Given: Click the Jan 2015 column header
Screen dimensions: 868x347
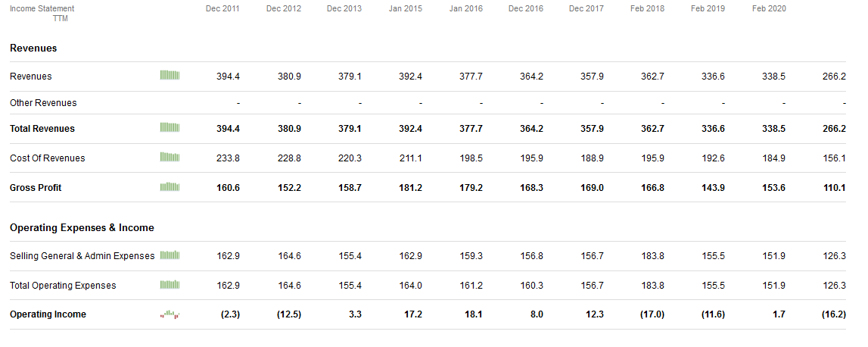Looking at the screenshot, I should pos(405,9).
